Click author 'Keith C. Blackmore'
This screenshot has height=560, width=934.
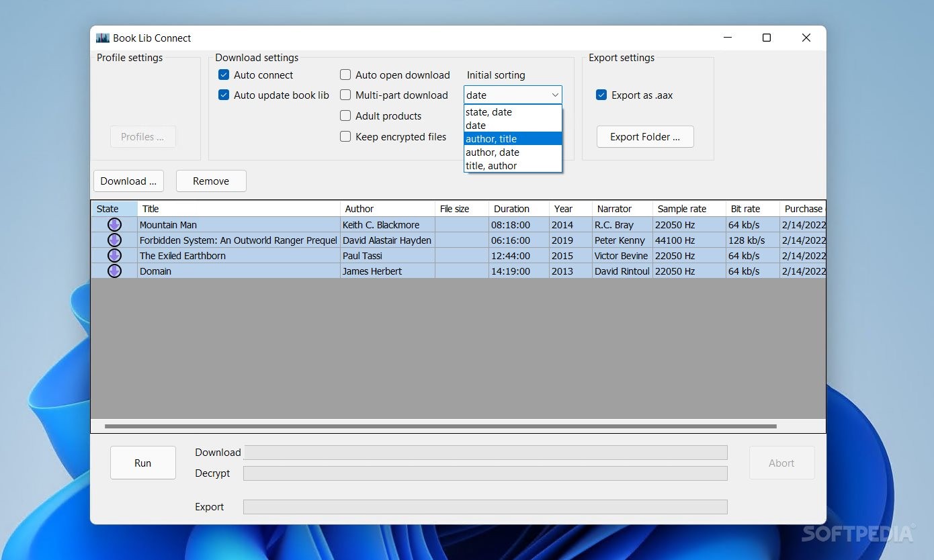388,225
